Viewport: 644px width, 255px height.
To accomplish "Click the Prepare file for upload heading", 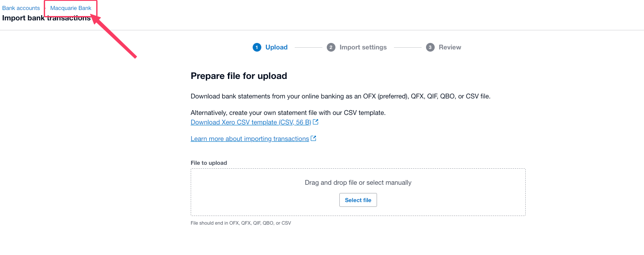I will coord(239,76).
